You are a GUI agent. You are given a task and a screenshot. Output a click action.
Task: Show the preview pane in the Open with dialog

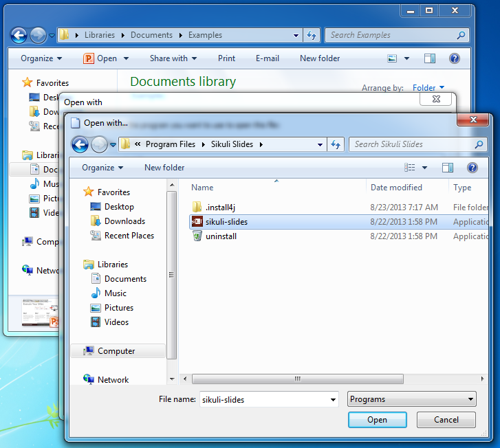[447, 168]
